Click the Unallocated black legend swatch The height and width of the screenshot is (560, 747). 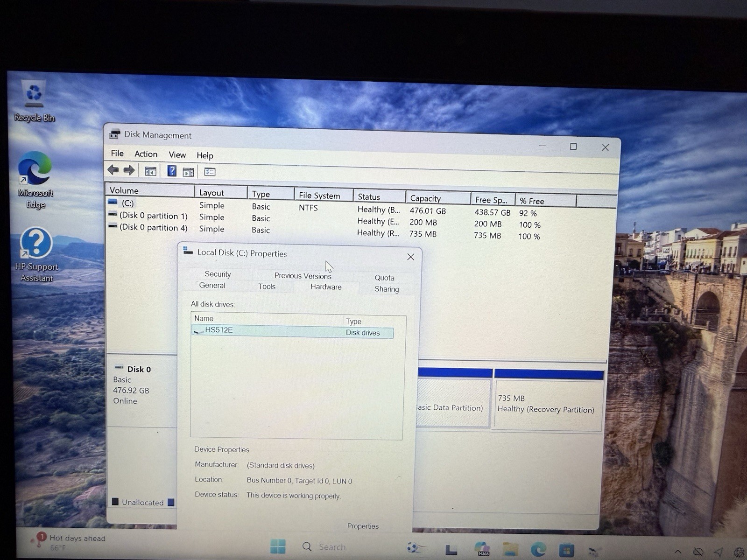(115, 502)
